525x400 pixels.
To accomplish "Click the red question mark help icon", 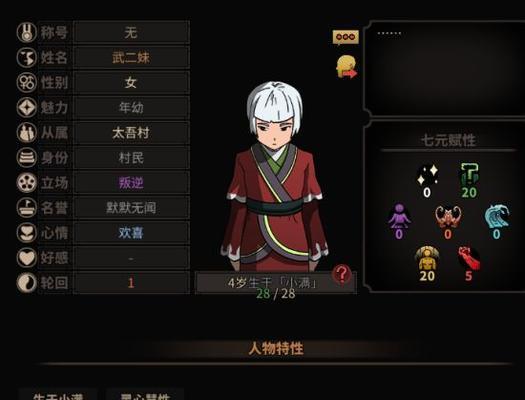I will tap(342, 274).
